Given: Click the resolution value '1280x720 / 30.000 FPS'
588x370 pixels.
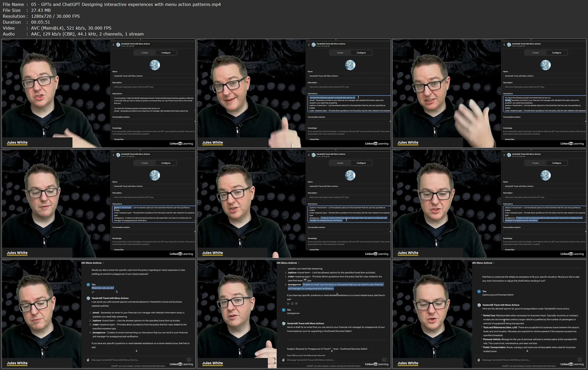Looking at the screenshot, I should pyautogui.click(x=55, y=16).
